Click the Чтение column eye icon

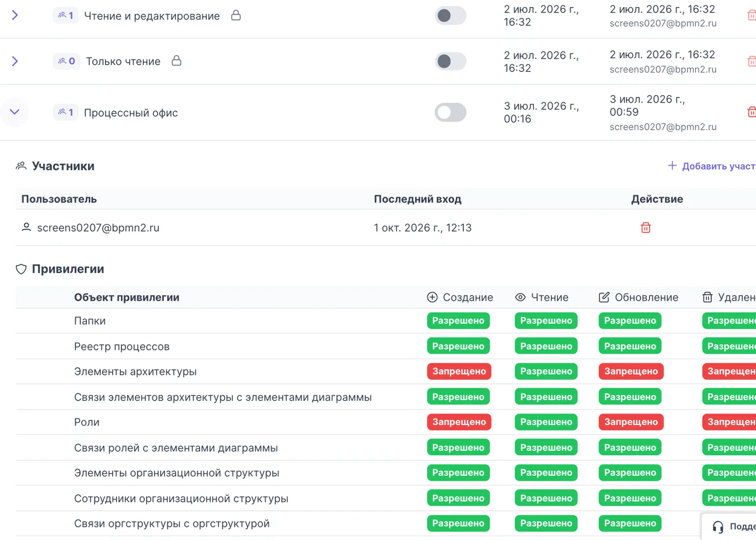[520, 297]
